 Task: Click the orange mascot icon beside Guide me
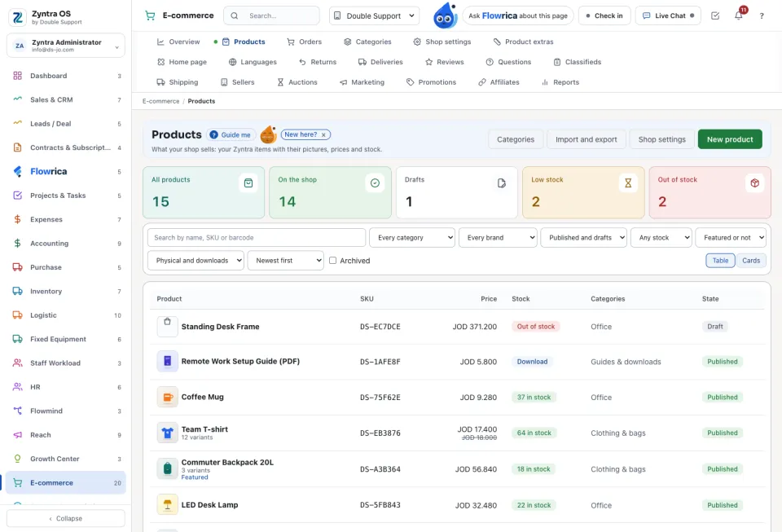(269, 134)
